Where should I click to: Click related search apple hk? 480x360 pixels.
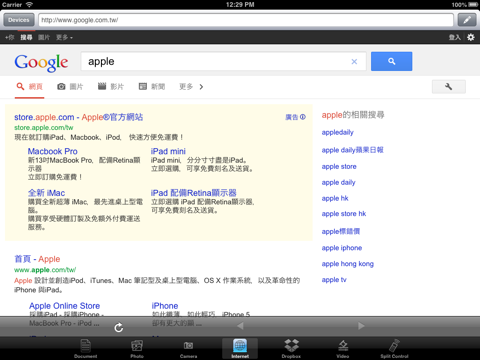(x=335, y=198)
